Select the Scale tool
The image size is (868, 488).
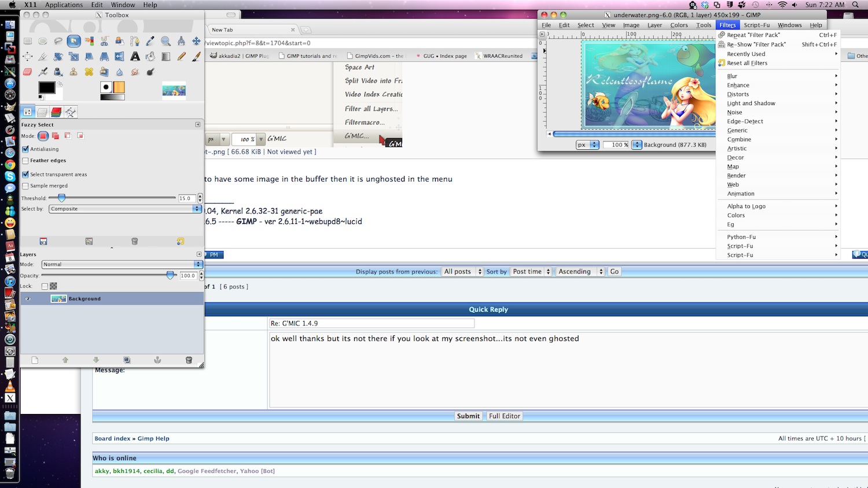pos(73,57)
